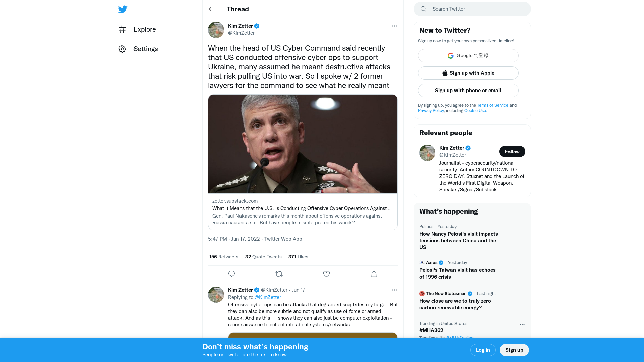Like Kim Zetter's tweet

tap(326, 274)
